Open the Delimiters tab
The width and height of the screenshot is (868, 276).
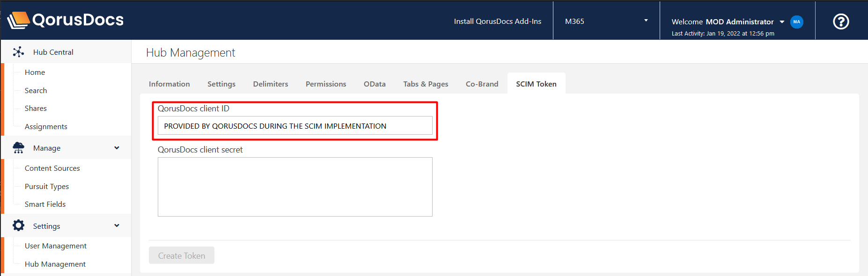[271, 84]
